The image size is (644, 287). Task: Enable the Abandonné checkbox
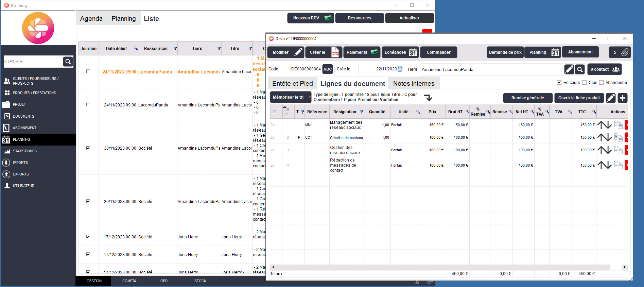[601, 83]
